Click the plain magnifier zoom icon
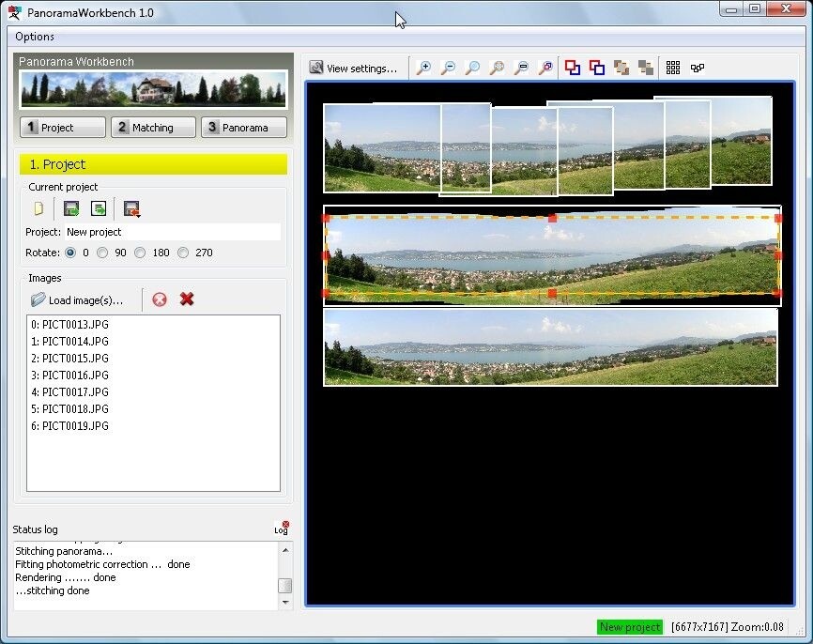This screenshot has height=644, width=813. point(472,68)
